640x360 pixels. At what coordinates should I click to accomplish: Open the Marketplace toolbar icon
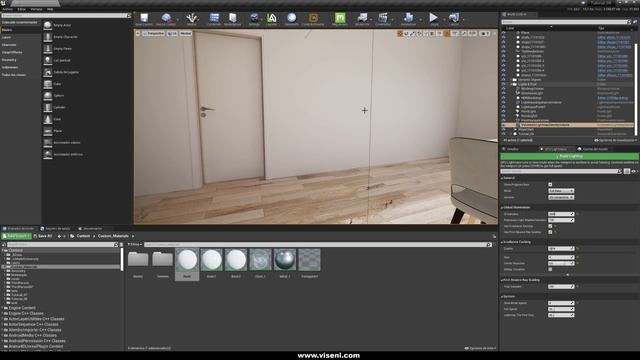tap(232, 18)
